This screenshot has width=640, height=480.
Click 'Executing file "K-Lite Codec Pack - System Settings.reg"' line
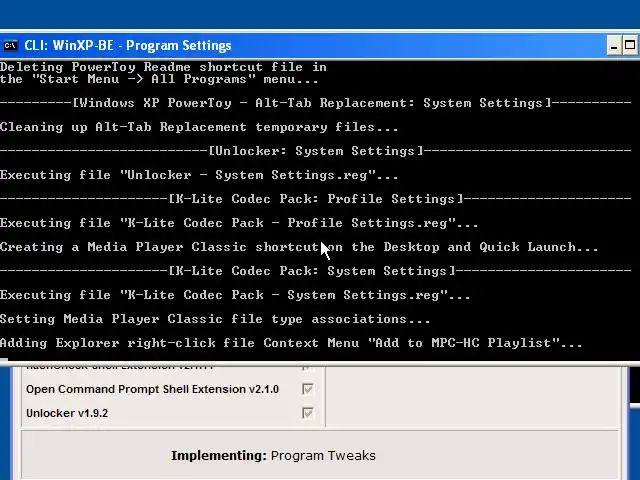click(x=235, y=295)
